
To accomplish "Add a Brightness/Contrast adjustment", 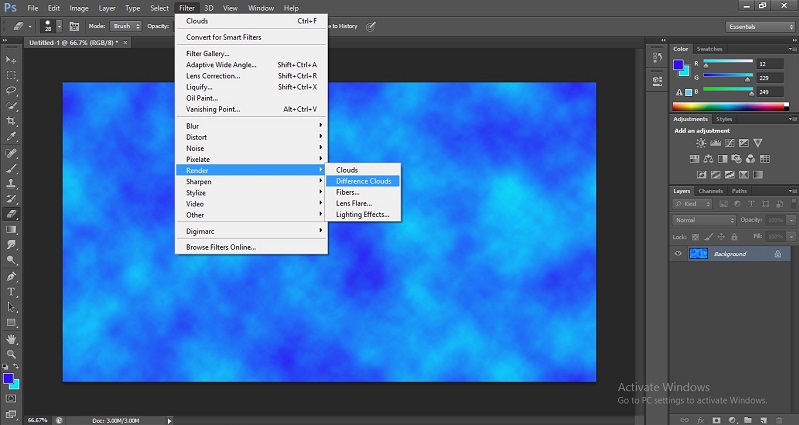I will point(701,143).
